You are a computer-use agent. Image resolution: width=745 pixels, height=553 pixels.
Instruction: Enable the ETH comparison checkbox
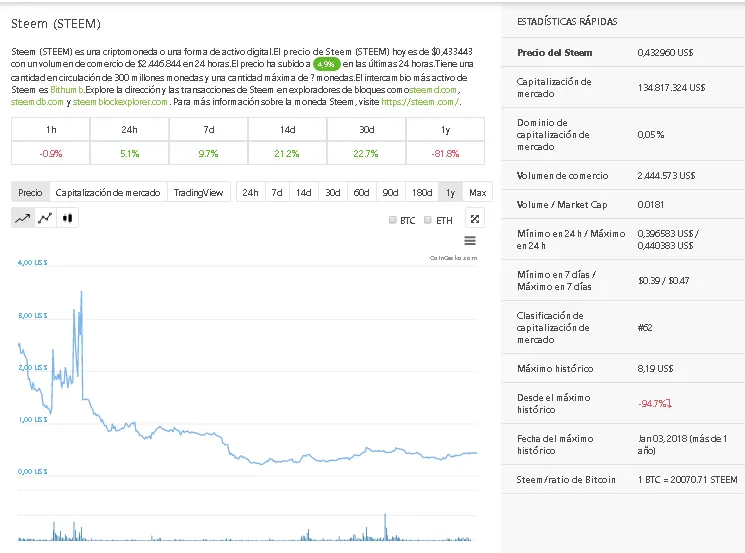428,220
